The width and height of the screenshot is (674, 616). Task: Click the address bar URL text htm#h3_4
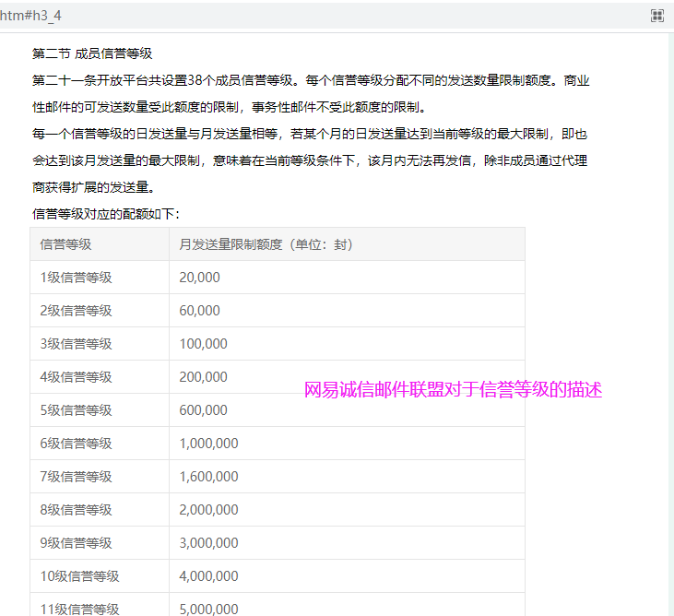(30, 16)
